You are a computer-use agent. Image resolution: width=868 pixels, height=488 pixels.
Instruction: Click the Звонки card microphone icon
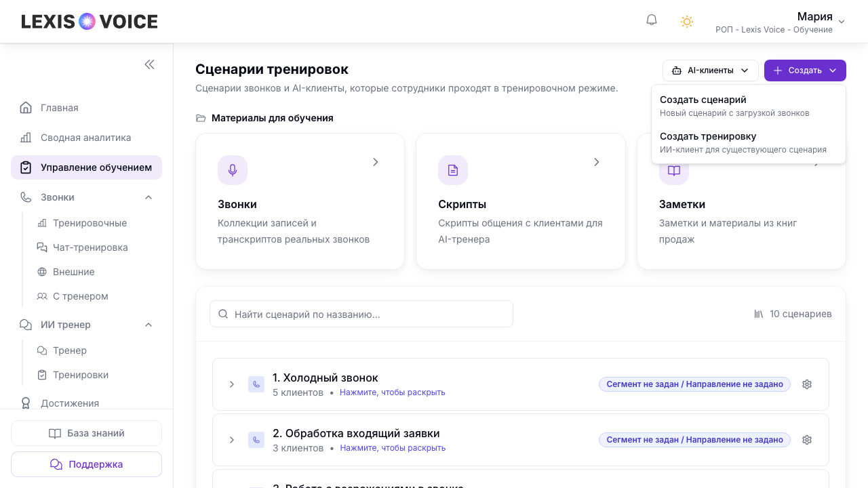[233, 170]
